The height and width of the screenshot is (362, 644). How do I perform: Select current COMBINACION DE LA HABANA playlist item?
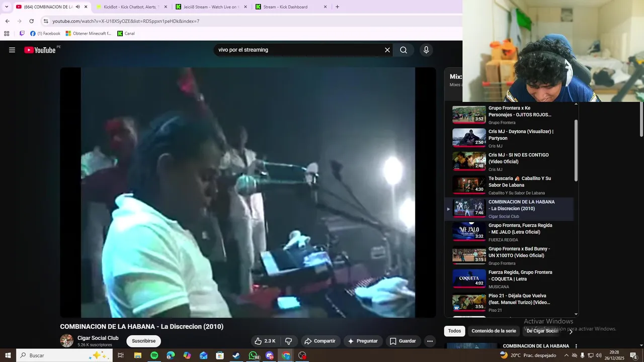click(x=509, y=209)
